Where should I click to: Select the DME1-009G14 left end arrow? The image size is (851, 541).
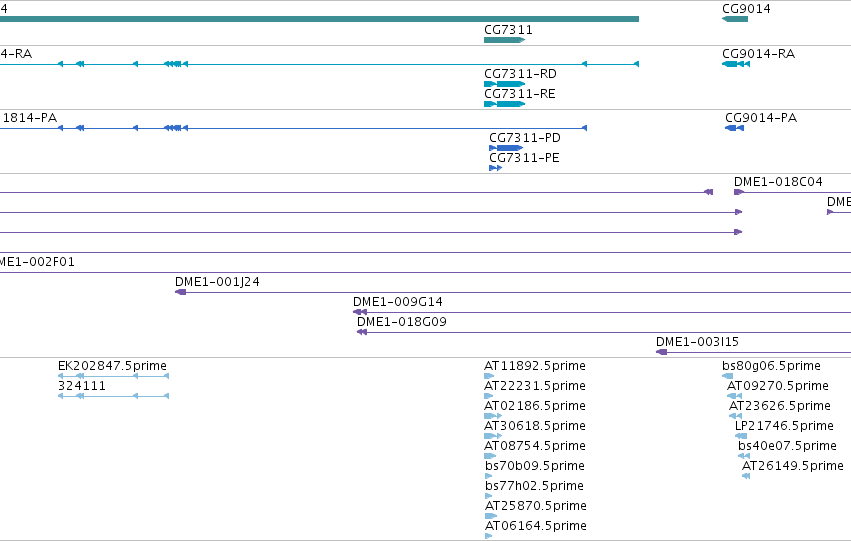click(360, 312)
